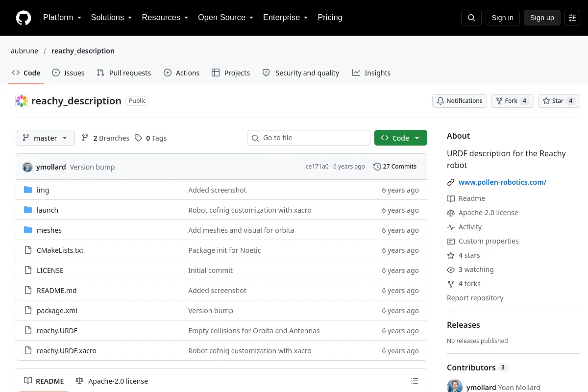
Task: Select the README tab below file list
Action: pyautogui.click(x=44, y=381)
